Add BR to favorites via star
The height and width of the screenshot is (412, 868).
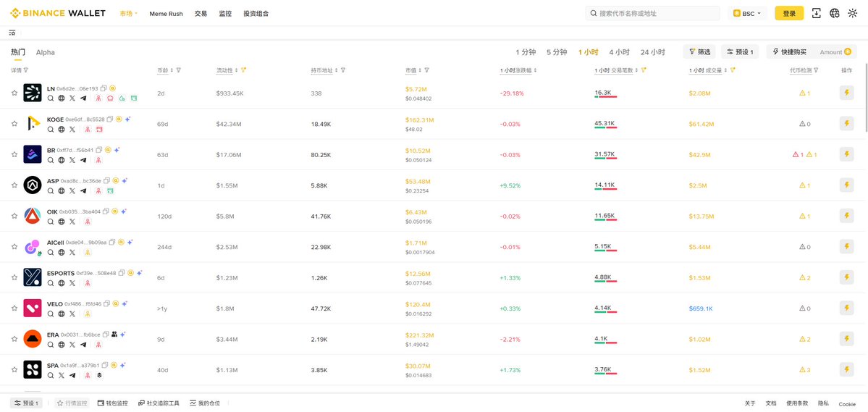[x=14, y=154]
